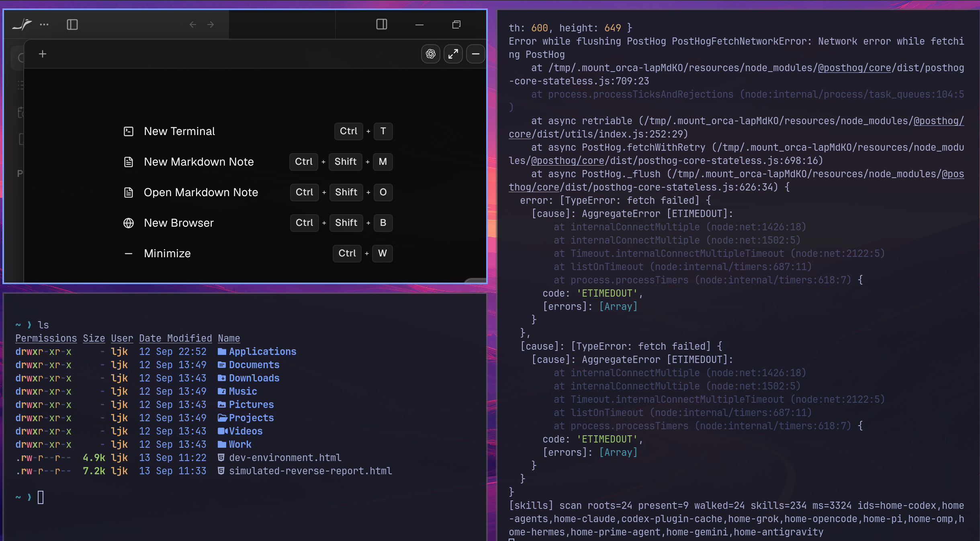Click the T key badge for New Terminal

383,131
